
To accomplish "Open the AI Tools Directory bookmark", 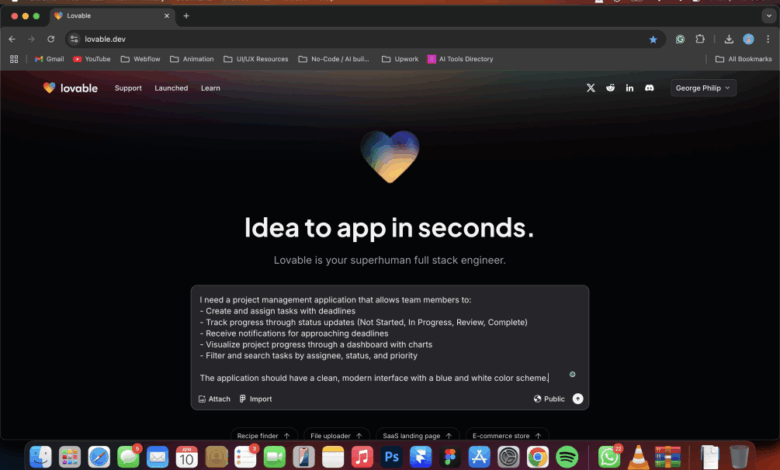I will [x=461, y=59].
